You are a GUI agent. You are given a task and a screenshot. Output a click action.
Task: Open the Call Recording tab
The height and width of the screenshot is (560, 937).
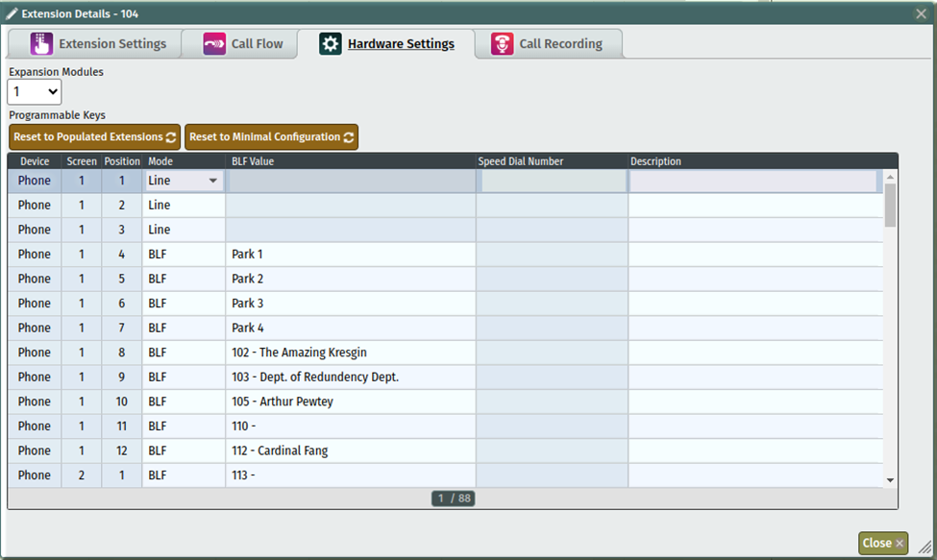(560, 44)
